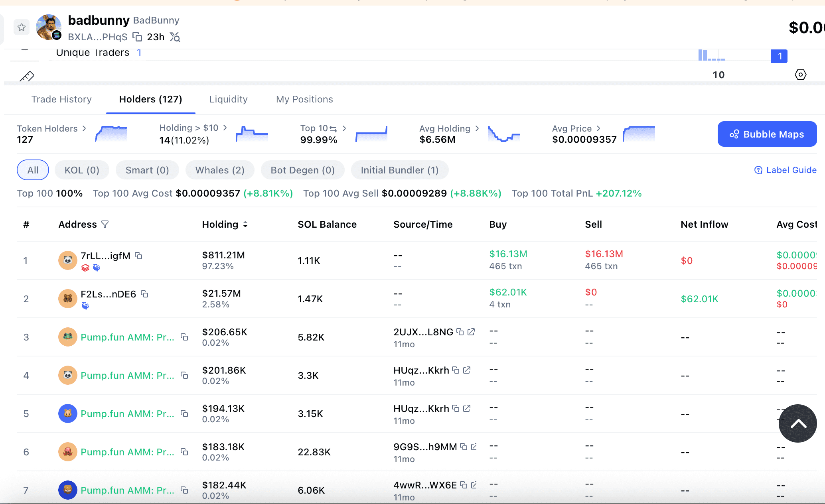Click the favorite star icon for badbunny
Image resolution: width=825 pixels, height=504 pixels.
click(22, 27)
